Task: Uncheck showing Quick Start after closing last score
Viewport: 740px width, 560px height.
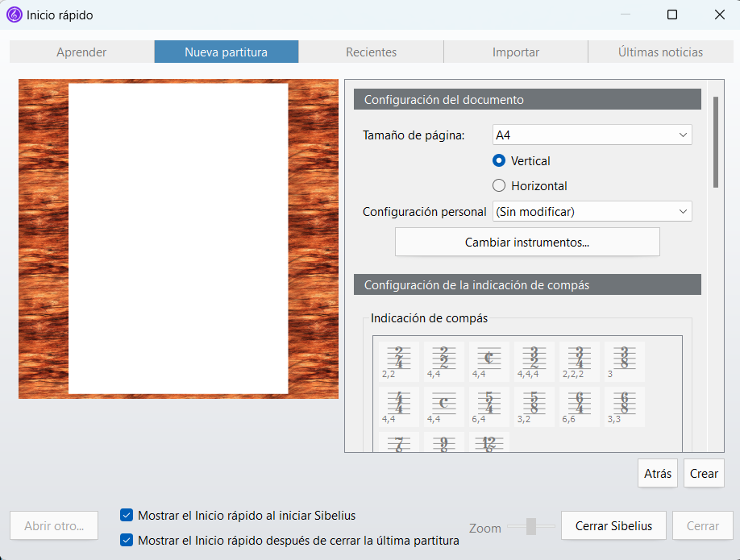Action: (127, 541)
